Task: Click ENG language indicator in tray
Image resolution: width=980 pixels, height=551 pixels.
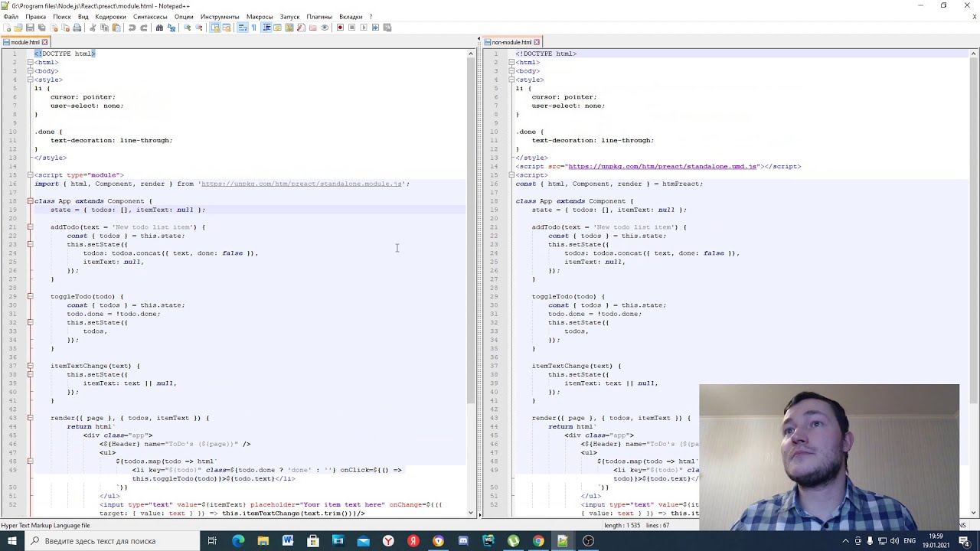Action: [x=910, y=541]
